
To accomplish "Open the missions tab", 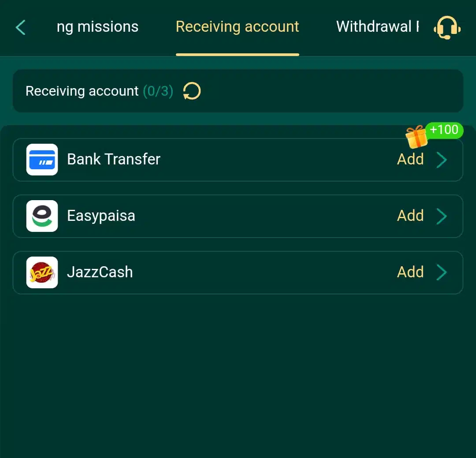I will (97, 27).
